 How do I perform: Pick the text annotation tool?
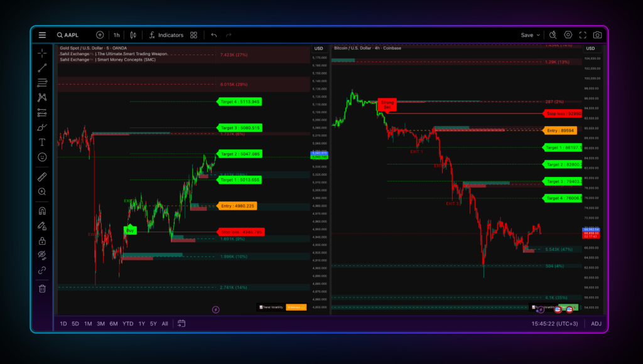click(x=42, y=142)
